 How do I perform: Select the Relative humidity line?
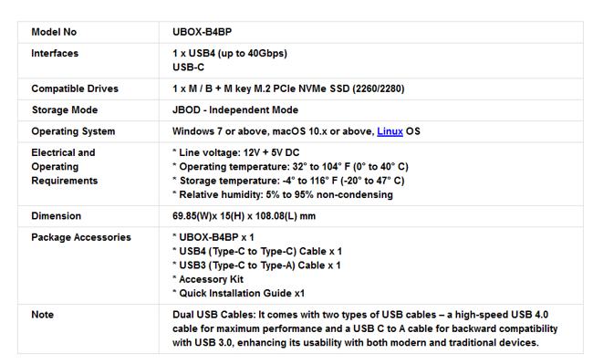pyautogui.click(x=283, y=194)
